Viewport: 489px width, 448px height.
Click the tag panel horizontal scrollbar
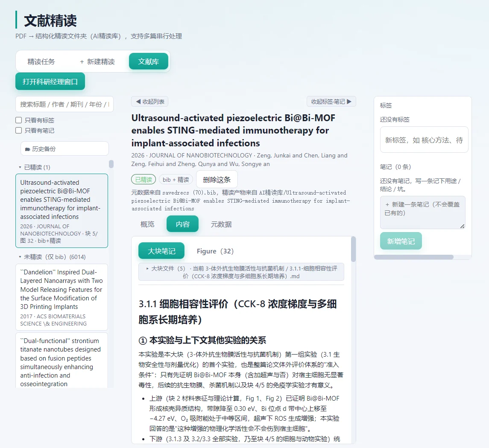click(414, 257)
